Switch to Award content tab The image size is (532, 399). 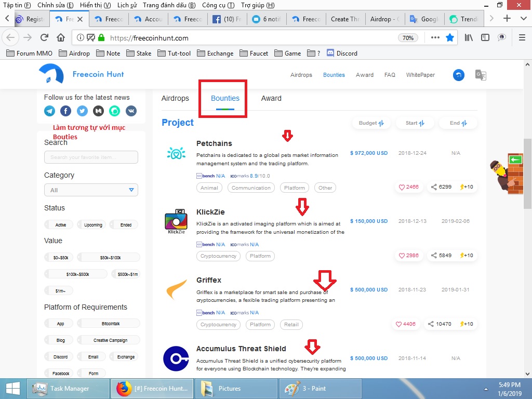(x=271, y=98)
